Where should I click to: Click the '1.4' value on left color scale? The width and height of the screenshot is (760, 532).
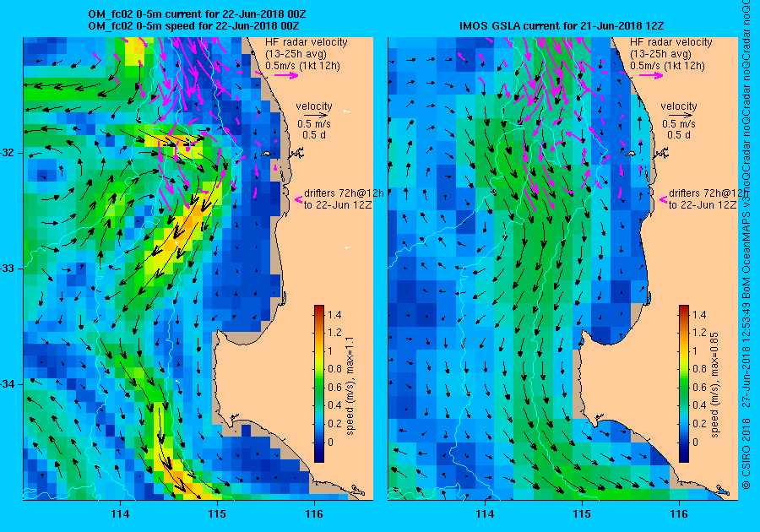coord(334,315)
